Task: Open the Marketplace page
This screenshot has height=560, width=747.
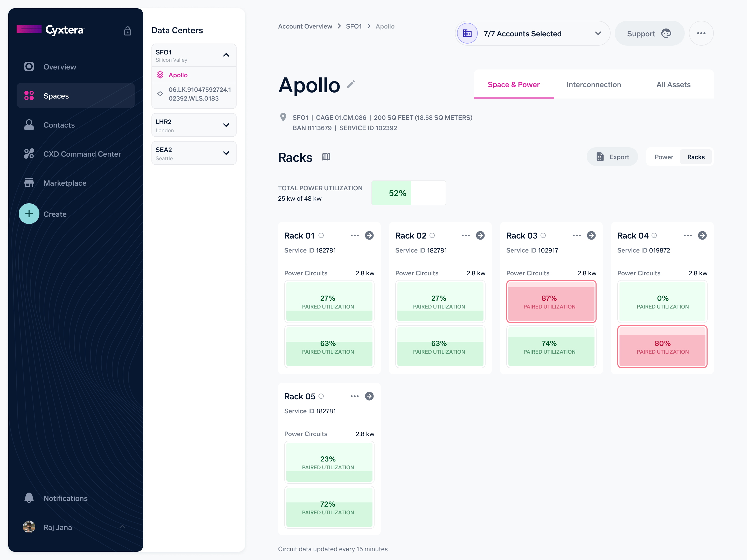Action: [76, 183]
